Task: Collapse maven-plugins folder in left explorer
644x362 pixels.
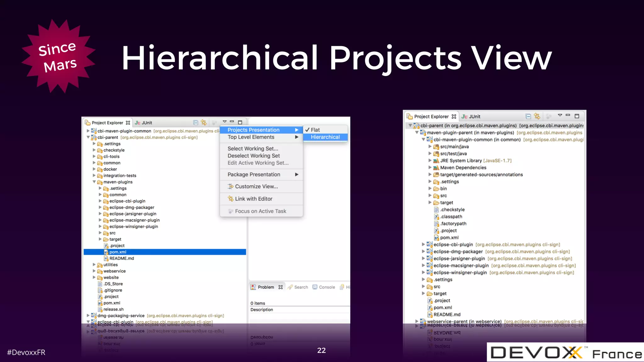Action: (94, 182)
